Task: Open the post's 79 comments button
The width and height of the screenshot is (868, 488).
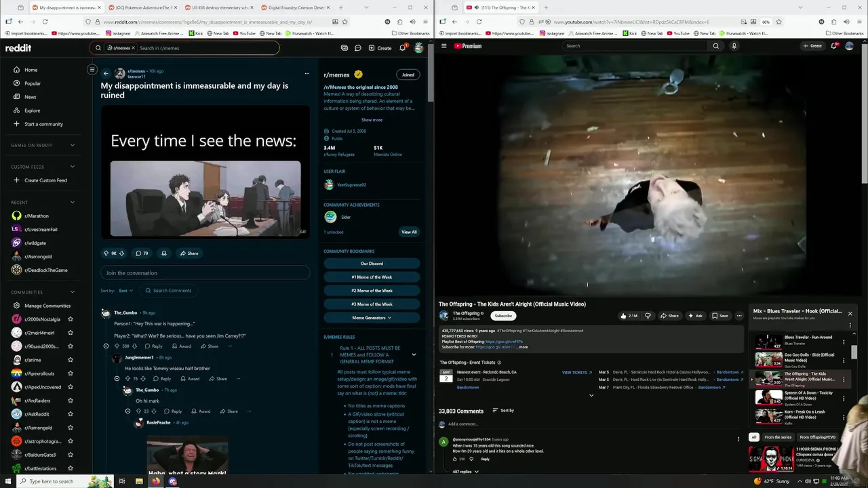Action: click(142, 253)
